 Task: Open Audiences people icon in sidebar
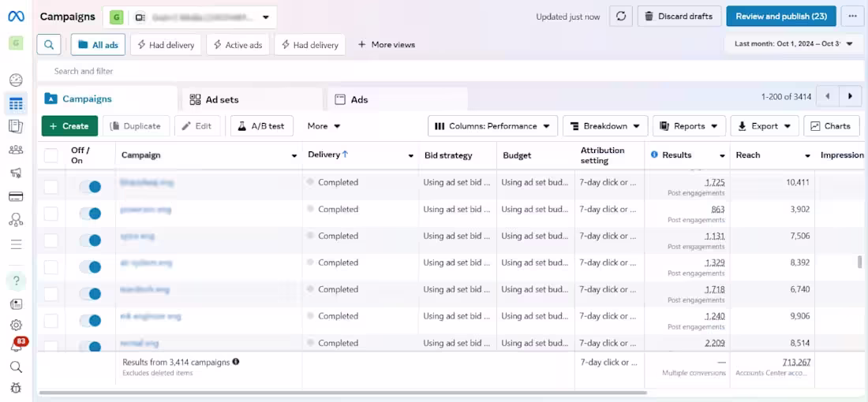coord(16,149)
